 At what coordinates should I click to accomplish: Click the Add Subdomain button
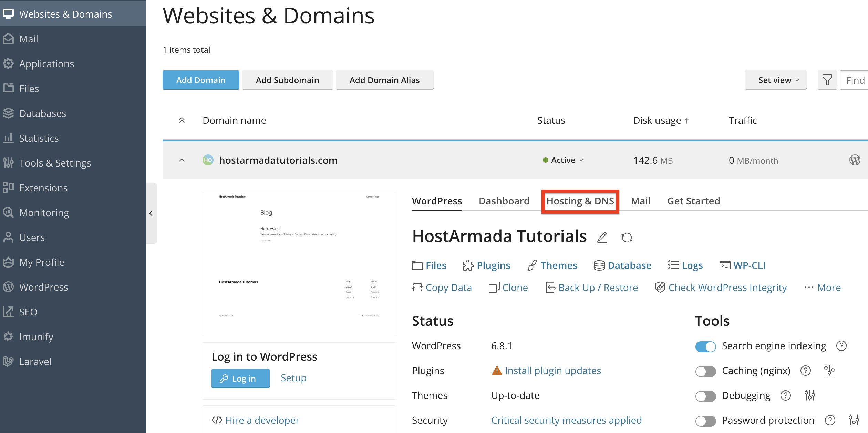(287, 80)
